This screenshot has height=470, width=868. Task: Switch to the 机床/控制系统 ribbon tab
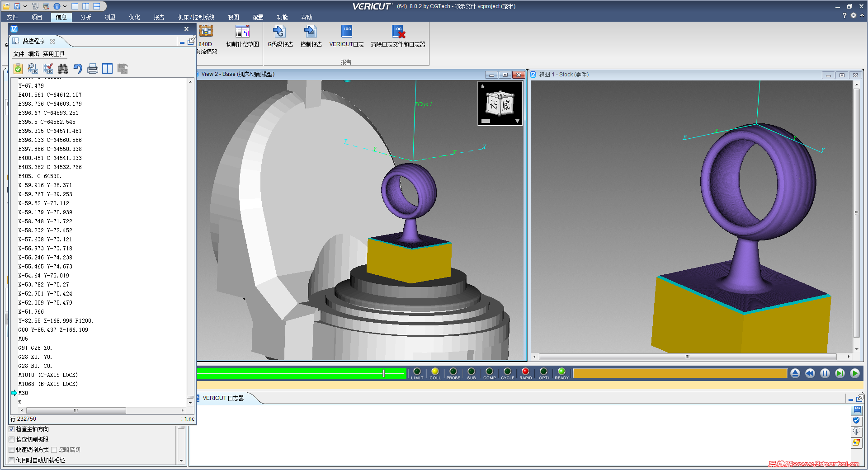point(196,17)
